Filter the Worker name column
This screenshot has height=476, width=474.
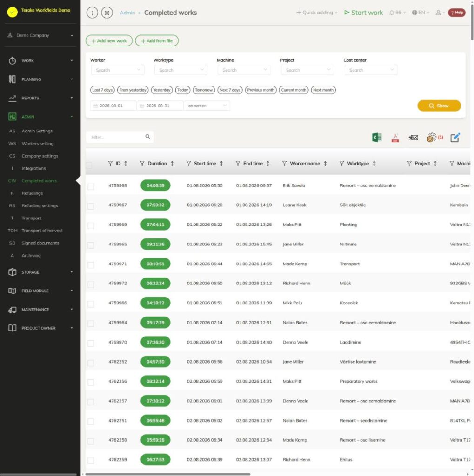(284, 164)
